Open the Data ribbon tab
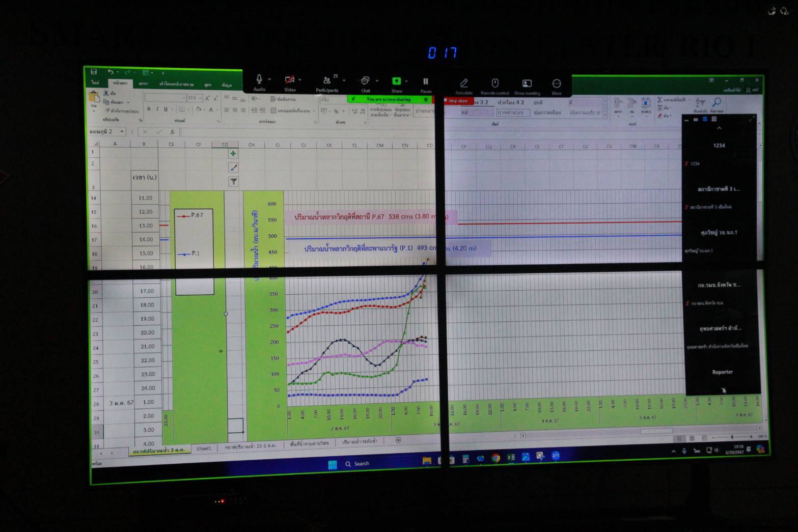This screenshot has width=798, height=532. (x=227, y=85)
